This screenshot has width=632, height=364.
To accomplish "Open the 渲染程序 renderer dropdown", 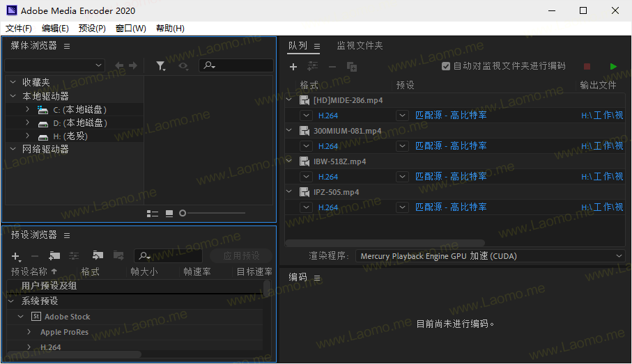I will pyautogui.click(x=490, y=256).
